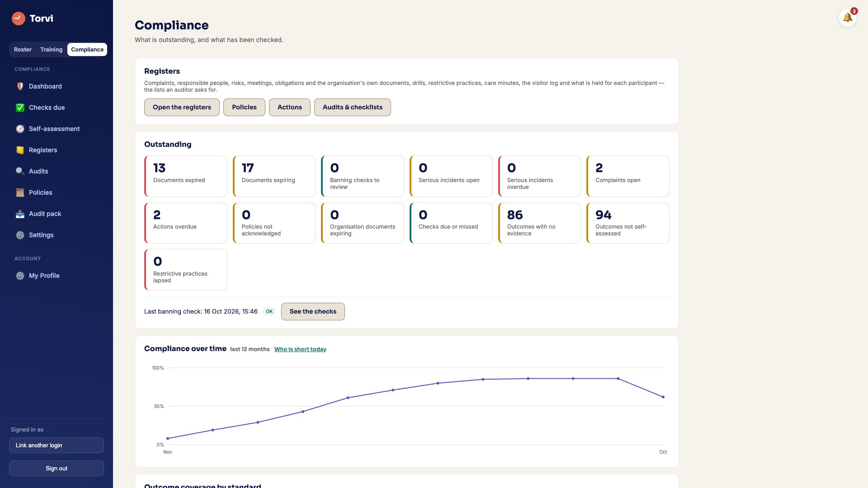Open the 2 Actions overdue card
868x488 pixels.
coord(186,223)
